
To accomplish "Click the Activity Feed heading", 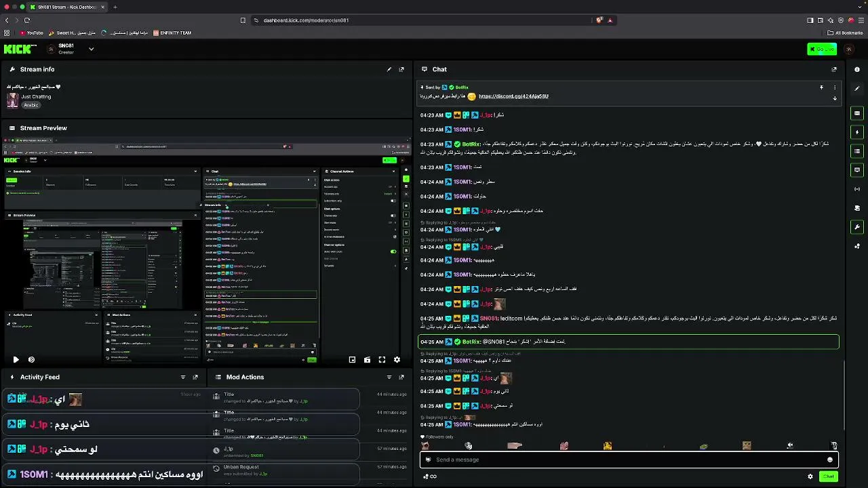I will (40, 377).
